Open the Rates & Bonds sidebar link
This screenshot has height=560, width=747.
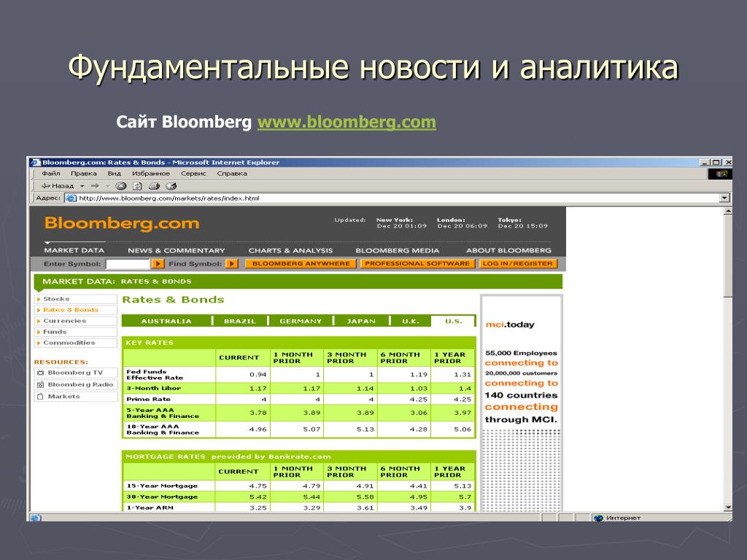[76, 310]
